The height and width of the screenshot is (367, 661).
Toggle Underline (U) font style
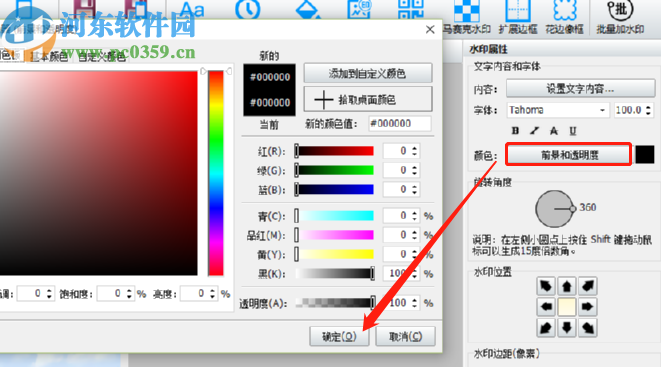pyautogui.click(x=572, y=131)
